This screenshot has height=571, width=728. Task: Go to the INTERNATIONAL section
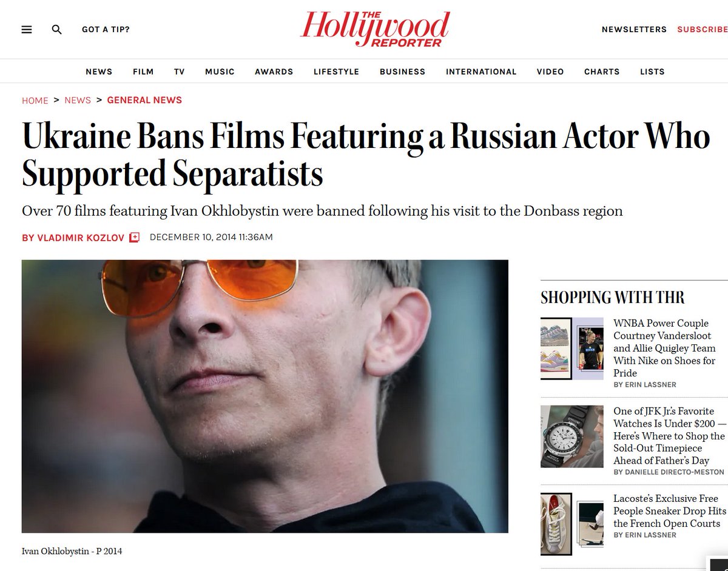pyautogui.click(x=481, y=72)
